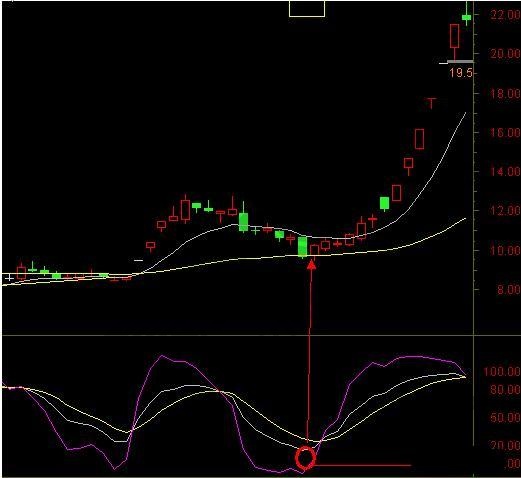Viewport: 521px width, 478px height.
Task: Click the white cross marker at far left
Action: point(10,277)
